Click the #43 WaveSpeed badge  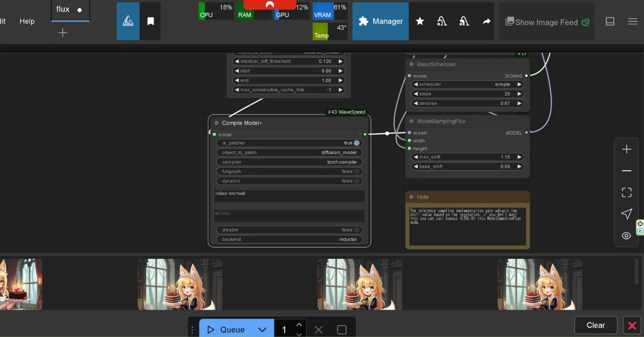[347, 112]
